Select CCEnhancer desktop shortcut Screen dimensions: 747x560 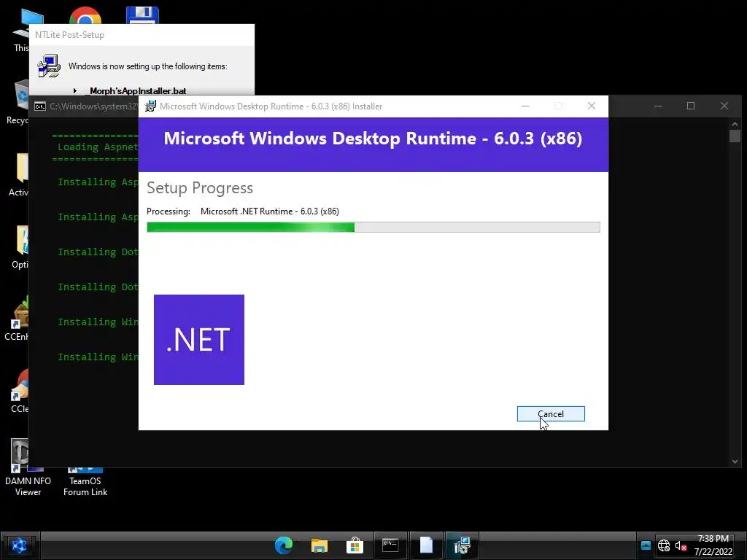coord(16,318)
